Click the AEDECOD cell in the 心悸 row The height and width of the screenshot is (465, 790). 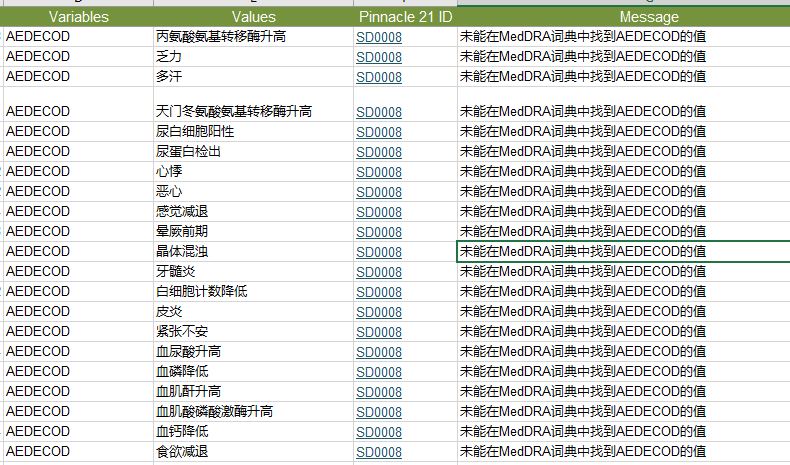click(x=78, y=171)
